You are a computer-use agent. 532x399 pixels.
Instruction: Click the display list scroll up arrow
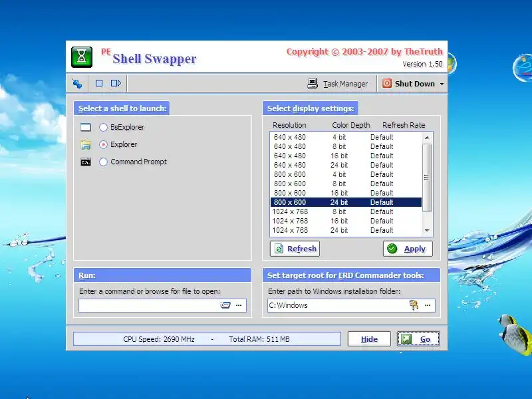tap(427, 138)
